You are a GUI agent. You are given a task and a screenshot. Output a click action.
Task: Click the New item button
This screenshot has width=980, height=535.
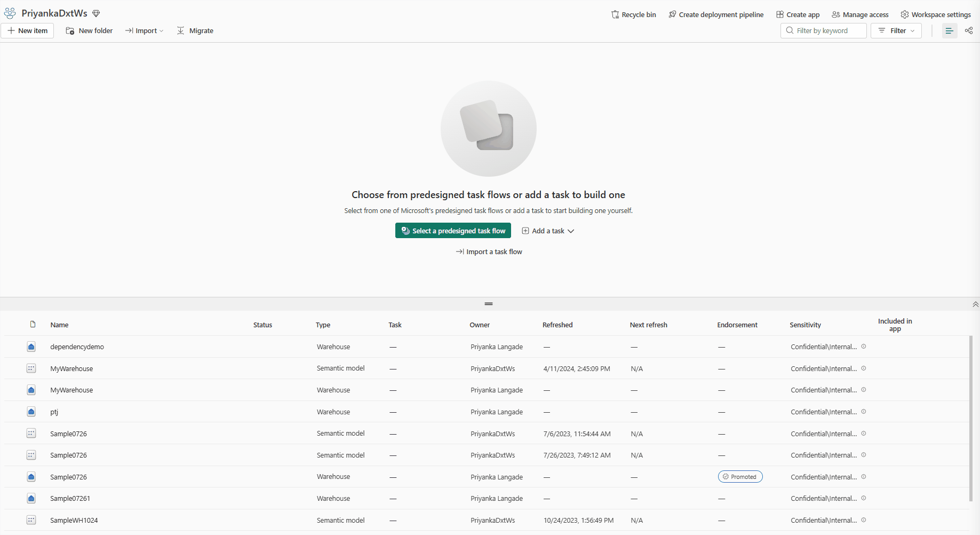(27, 30)
